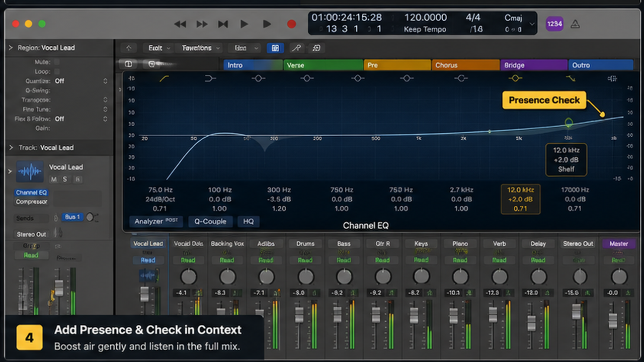Collapse the Region: Vocal Lead section
644x362 pixels.
[x=11, y=48]
